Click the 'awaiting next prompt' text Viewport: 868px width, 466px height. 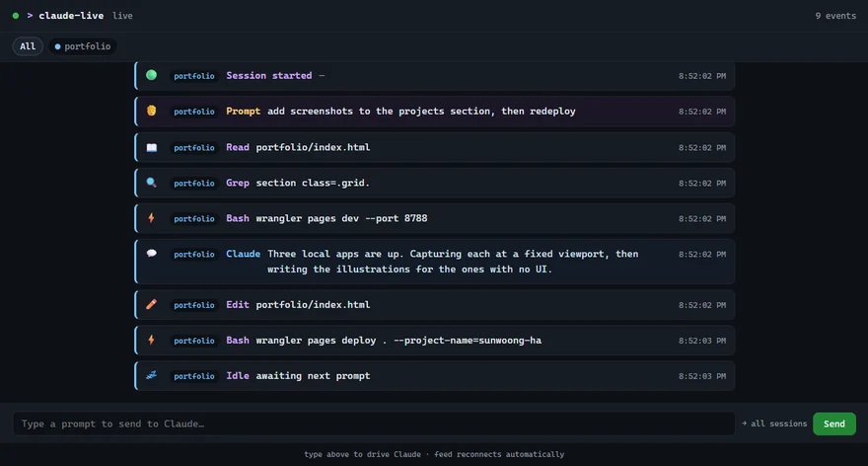313,376
